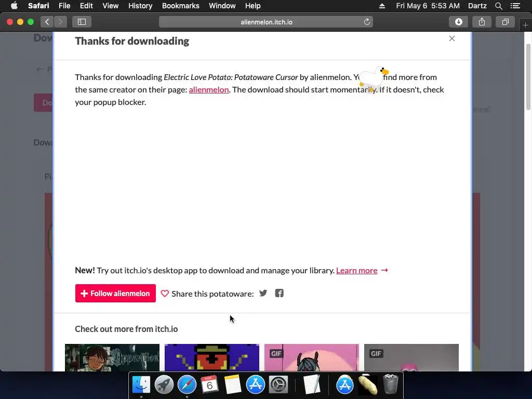Open the Window menu
Image resolution: width=532 pixels, height=399 pixels.
[222, 6]
